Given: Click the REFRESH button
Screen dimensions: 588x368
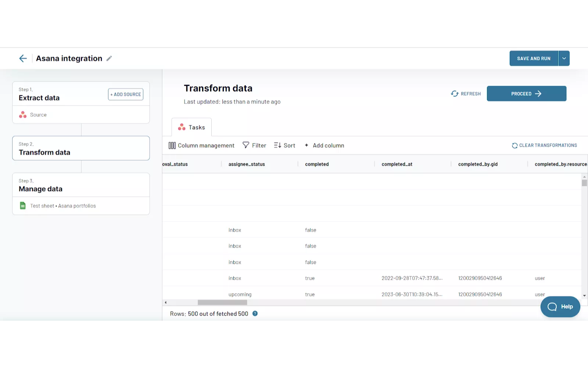Looking at the screenshot, I should coord(466,94).
